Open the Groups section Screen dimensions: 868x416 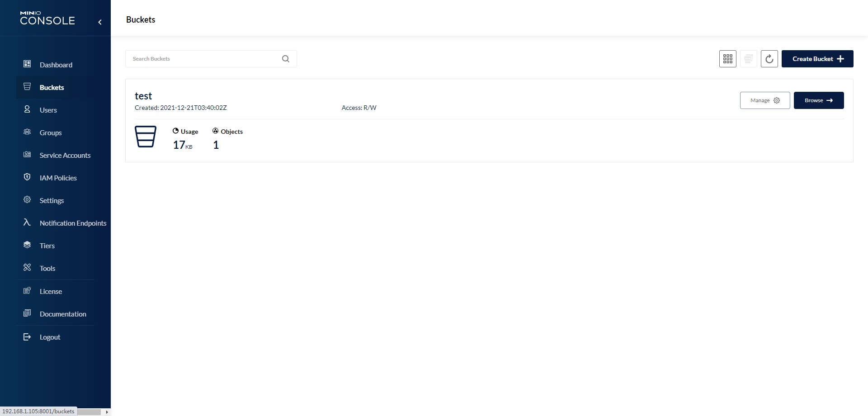point(50,132)
